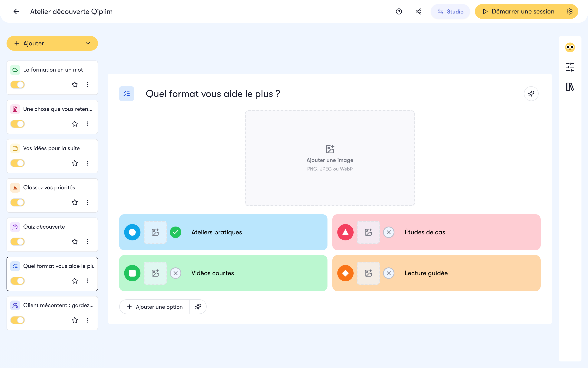This screenshot has height=368, width=588.
Task: Open 'Classez vos priorités' activity
Action: pos(52,195)
